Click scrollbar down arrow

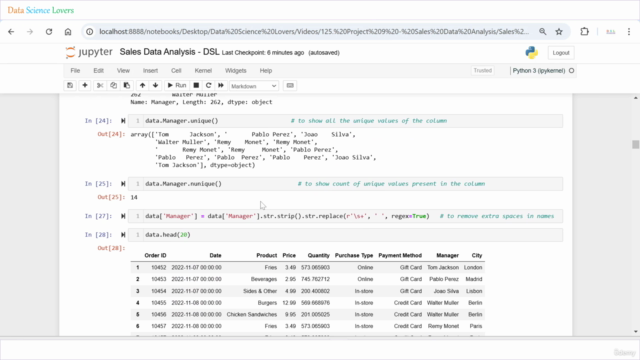point(636,331)
